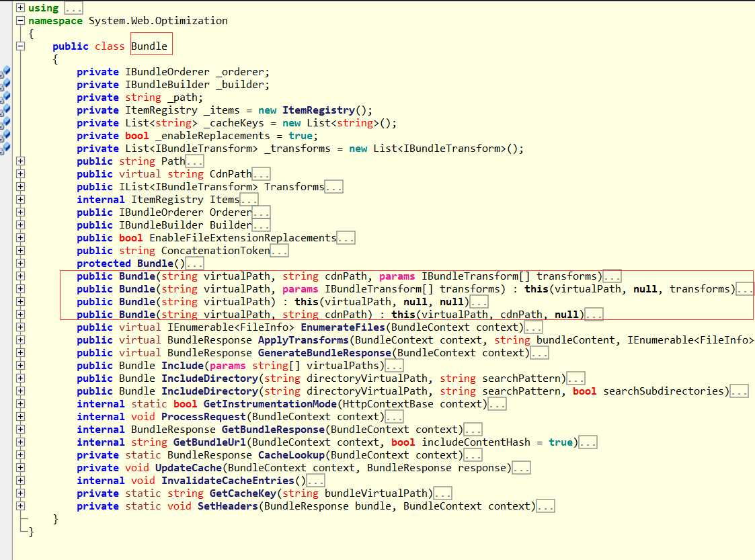Collapse the namespace System.Web.Optimization block
Screen dimensions: 755x560
tap(20, 21)
